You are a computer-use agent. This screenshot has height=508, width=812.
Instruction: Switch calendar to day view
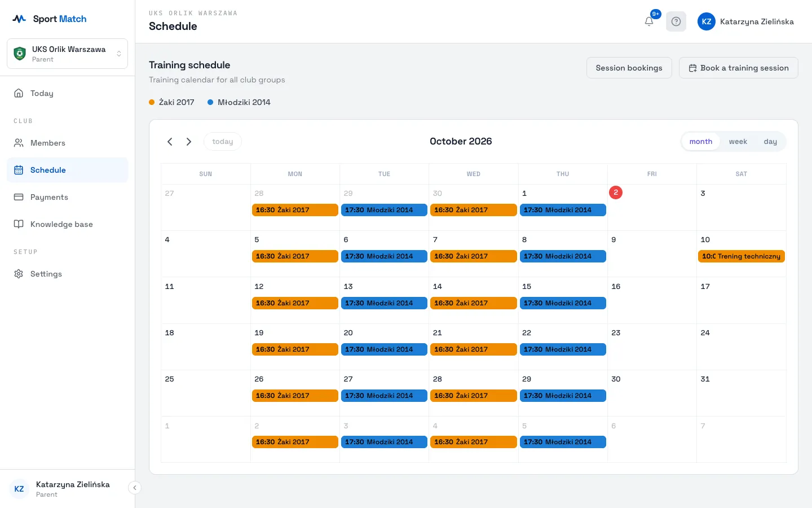(x=770, y=142)
